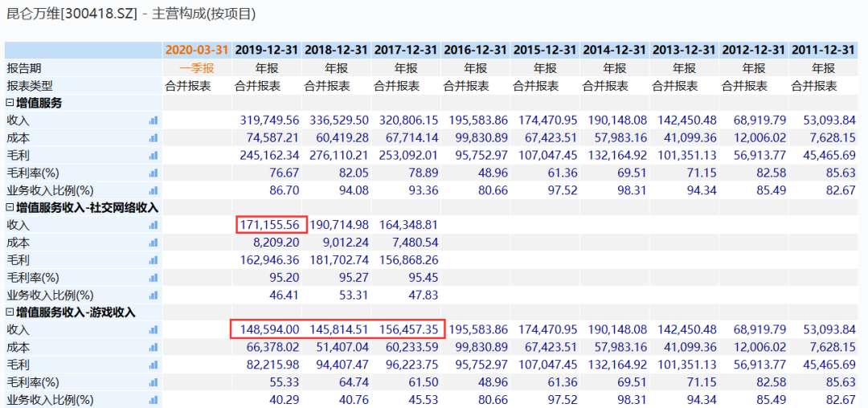Open chart icon for 增值服务 成本 row
The height and width of the screenshot is (408, 868).
[154, 137]
